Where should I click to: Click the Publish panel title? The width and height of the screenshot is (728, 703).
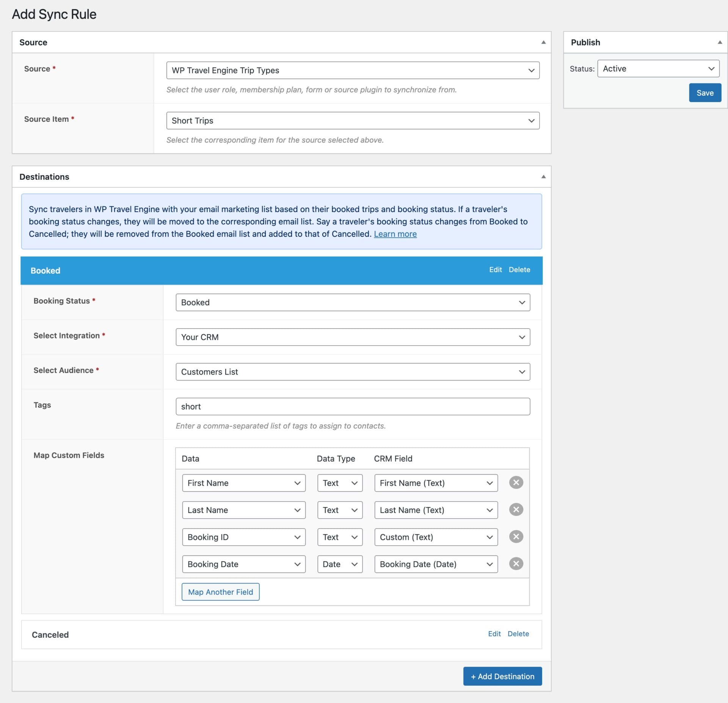tap(585, 42)
